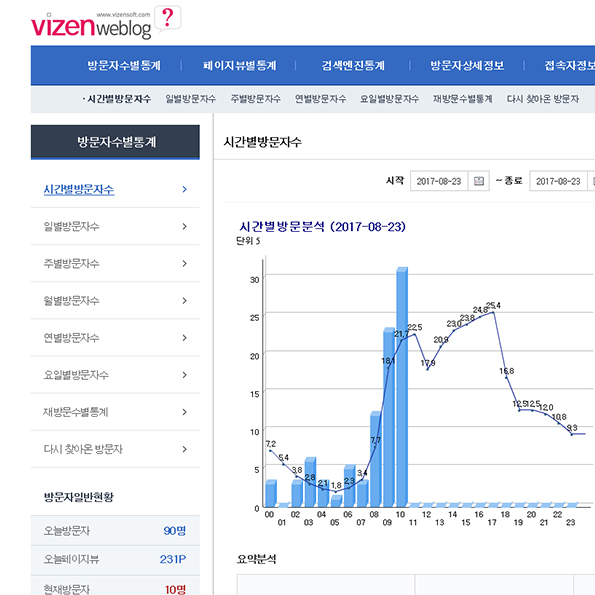Screen dimensions: 595x595
Task: Click the 현재방문자 10명 value
Action: point(175,589)
